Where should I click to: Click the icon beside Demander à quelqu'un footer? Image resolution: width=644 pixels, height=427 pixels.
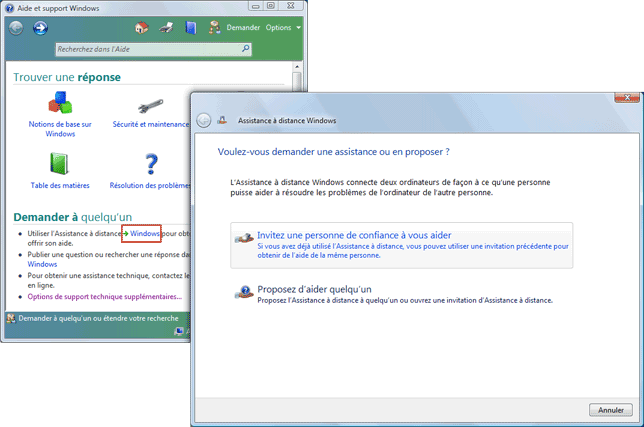11,318
